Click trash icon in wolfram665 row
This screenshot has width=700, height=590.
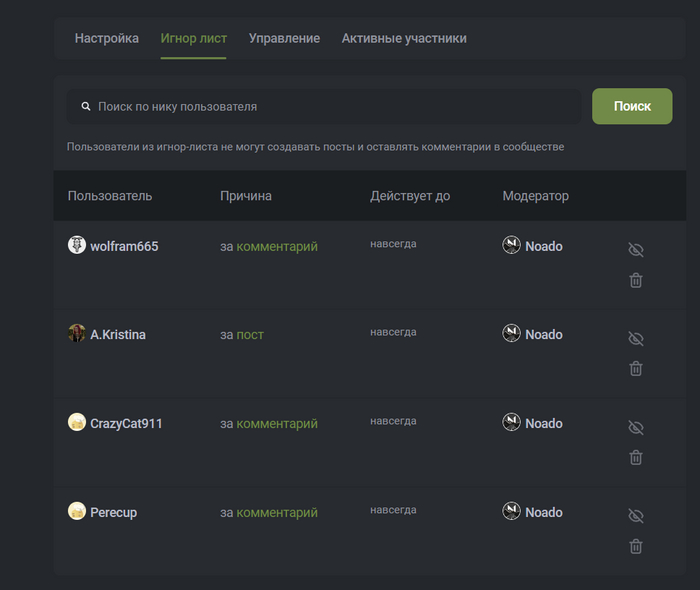tap(636, 280)
